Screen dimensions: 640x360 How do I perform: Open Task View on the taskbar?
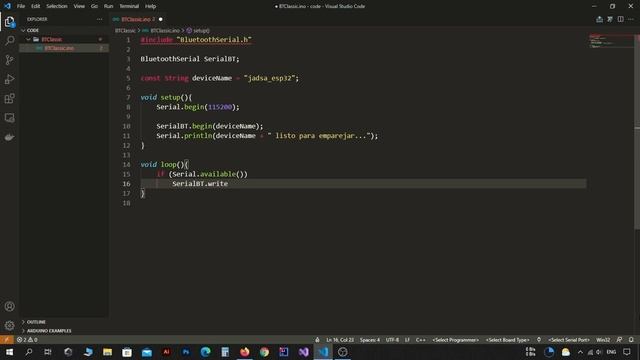(48, 352)
